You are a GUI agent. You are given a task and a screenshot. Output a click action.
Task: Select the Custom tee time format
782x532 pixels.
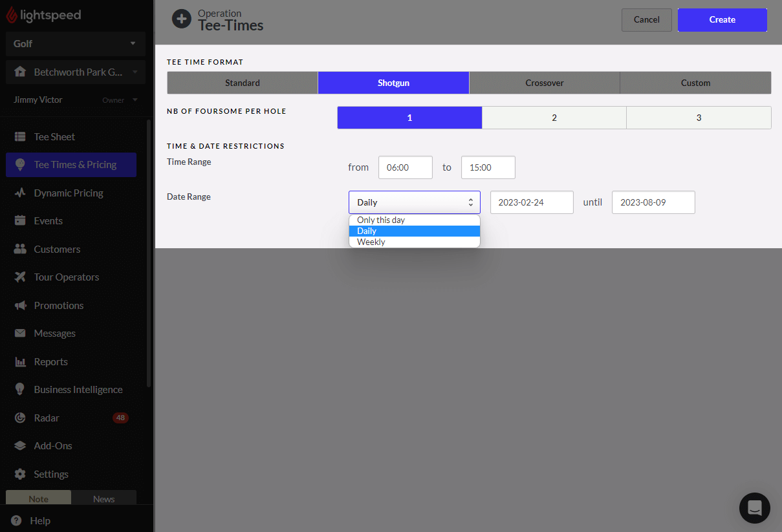[x=695, y=83]
